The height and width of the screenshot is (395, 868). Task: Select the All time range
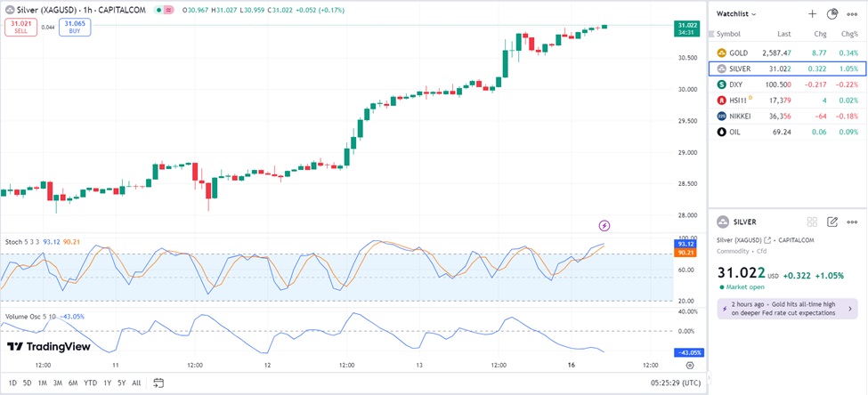135,383
